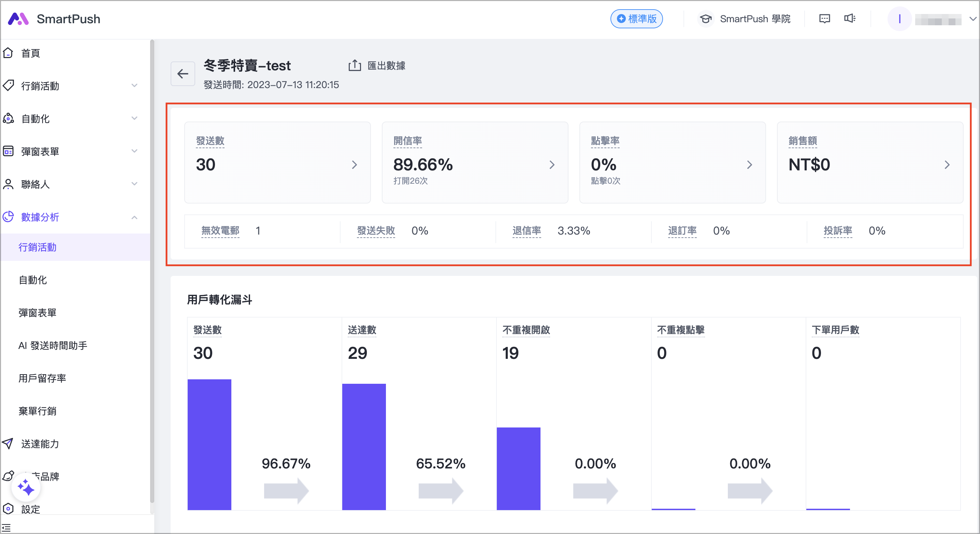The height and width of the screenshot is (534, 980).
Task: Click the 打開26次 open count text
Action: coord(410,181)
